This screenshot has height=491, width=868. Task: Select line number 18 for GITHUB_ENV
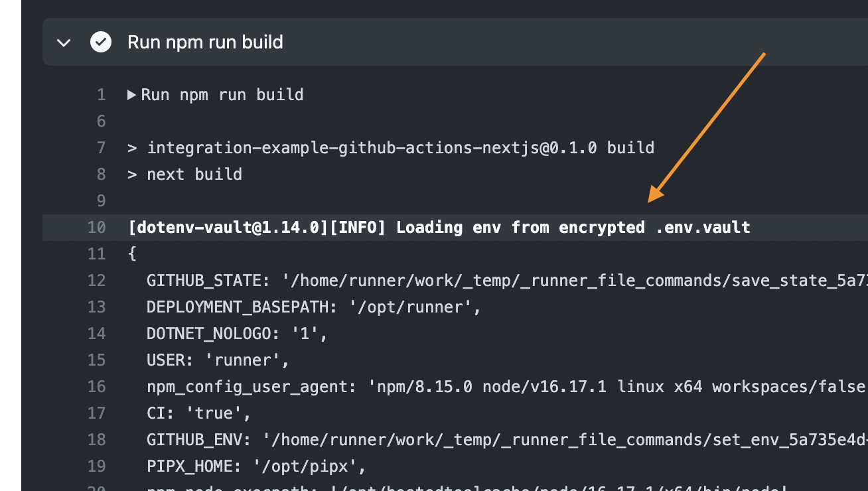click(x=97, y=440)
